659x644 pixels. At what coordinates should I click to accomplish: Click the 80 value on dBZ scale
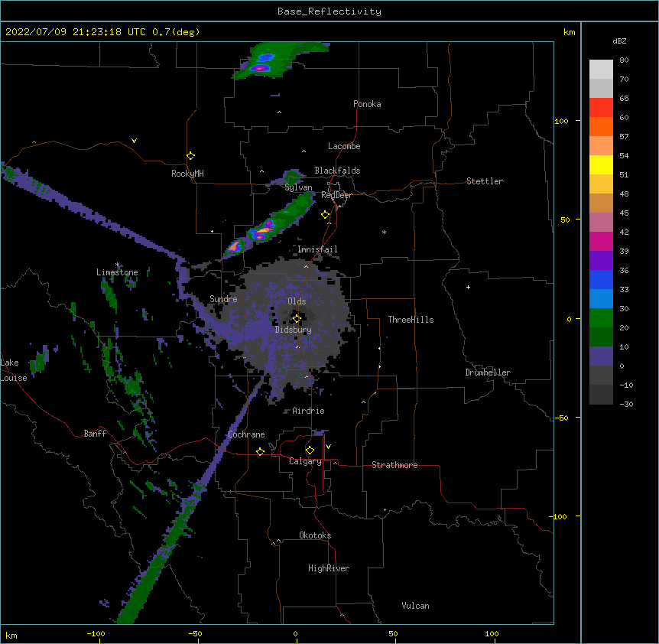[x=624, y=60]
